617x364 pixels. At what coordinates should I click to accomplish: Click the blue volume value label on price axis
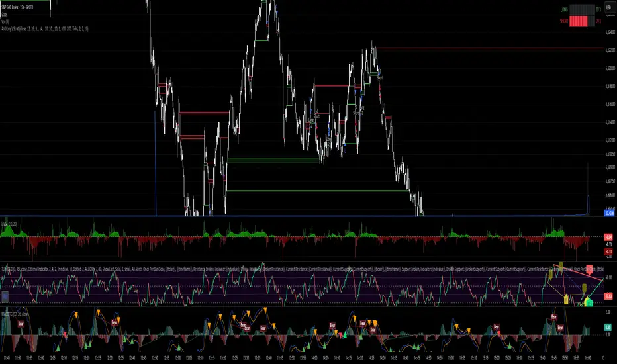click(x=609, y=213)
